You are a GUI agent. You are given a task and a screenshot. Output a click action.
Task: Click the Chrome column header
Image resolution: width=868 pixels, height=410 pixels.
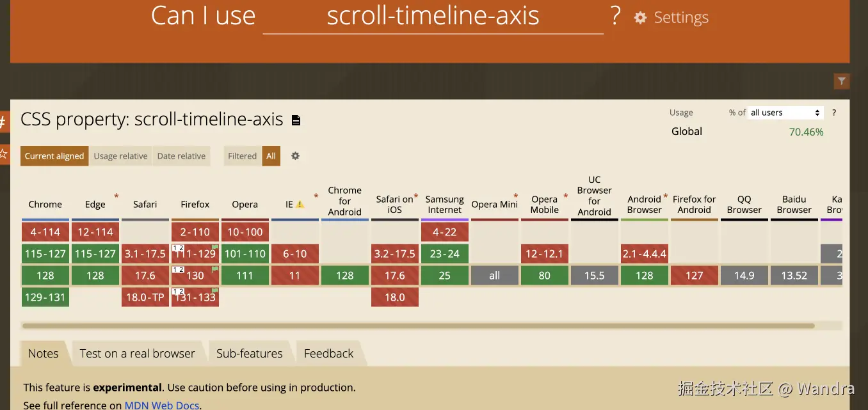[45, 205]
